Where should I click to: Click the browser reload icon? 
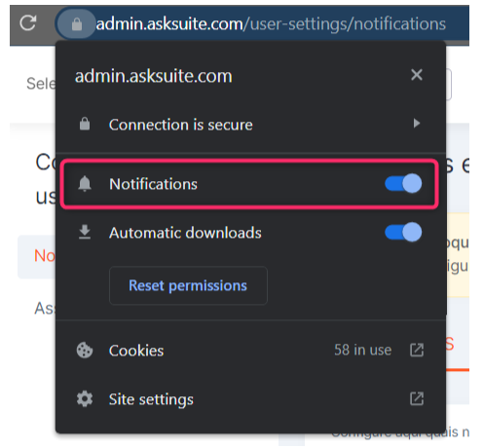(x=27, y=23)
